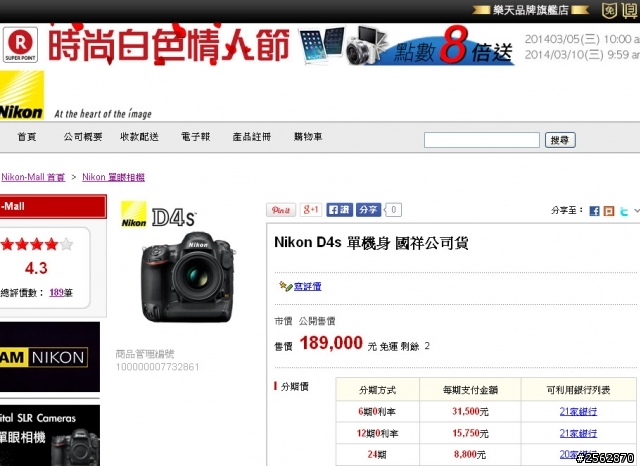Click the product number 100000007732861
The width and height of the screenshot is (640, 466).
point(158,367)
